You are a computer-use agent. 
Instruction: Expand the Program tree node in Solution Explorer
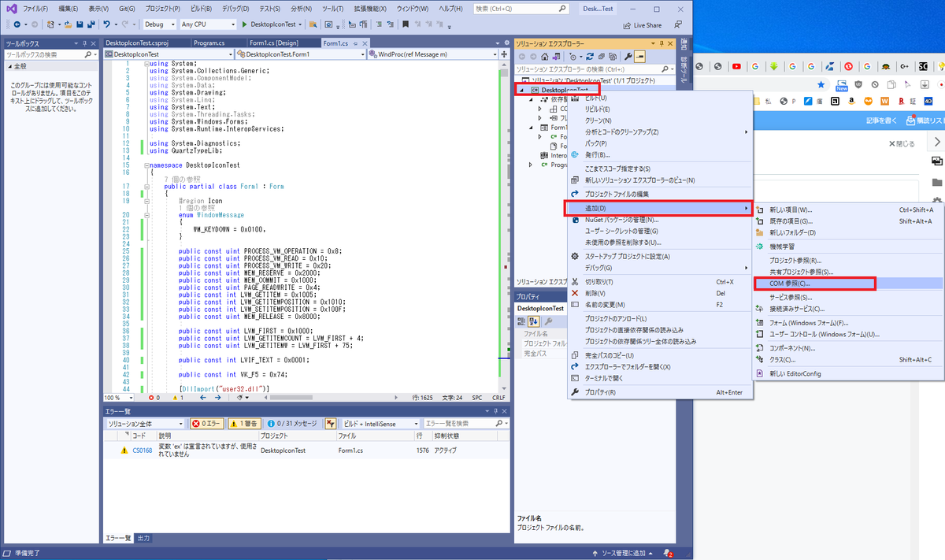(532, 165)
